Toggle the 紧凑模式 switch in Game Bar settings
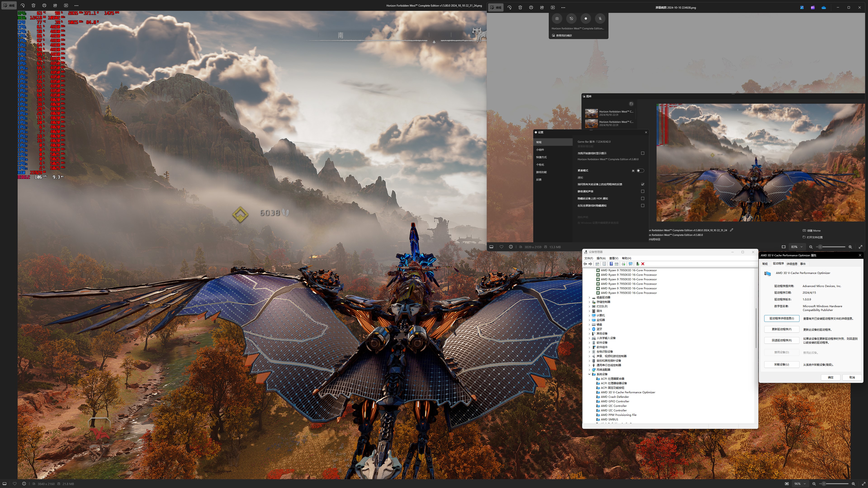Image resolution: width=868 pixels, height=488 pixels. (x=640, y=170)
